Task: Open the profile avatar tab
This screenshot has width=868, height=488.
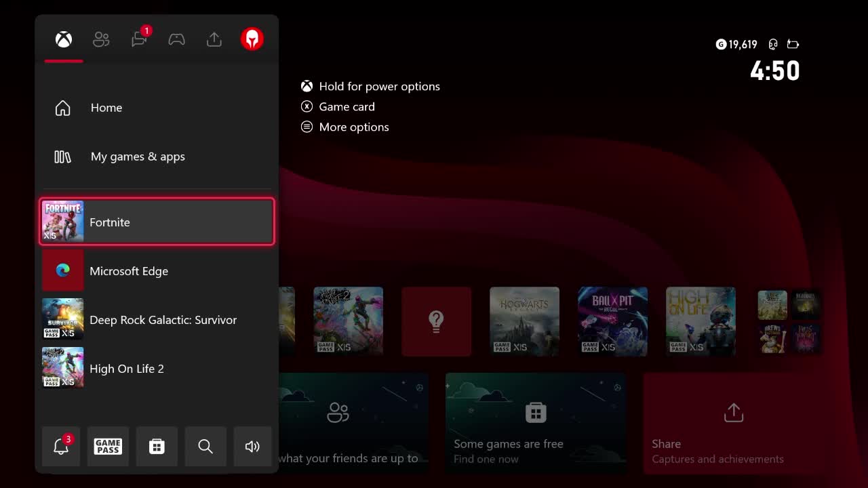Action: [x=252, y=39]
